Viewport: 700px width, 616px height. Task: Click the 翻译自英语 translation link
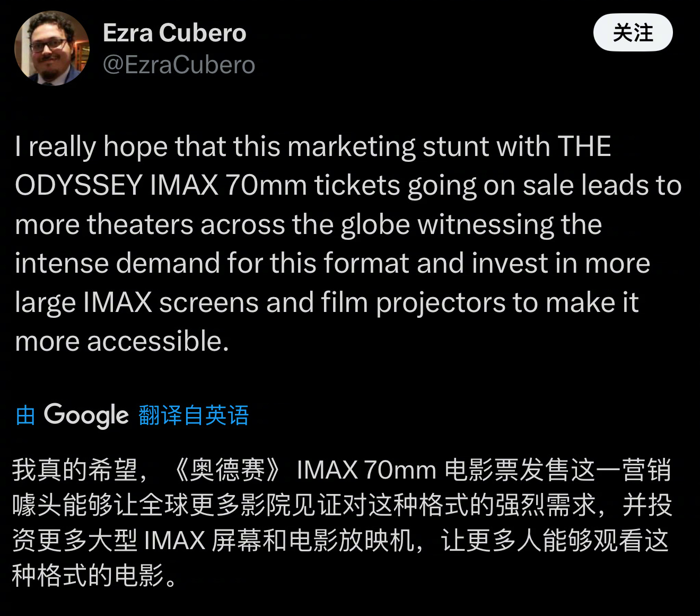point(194,415)
